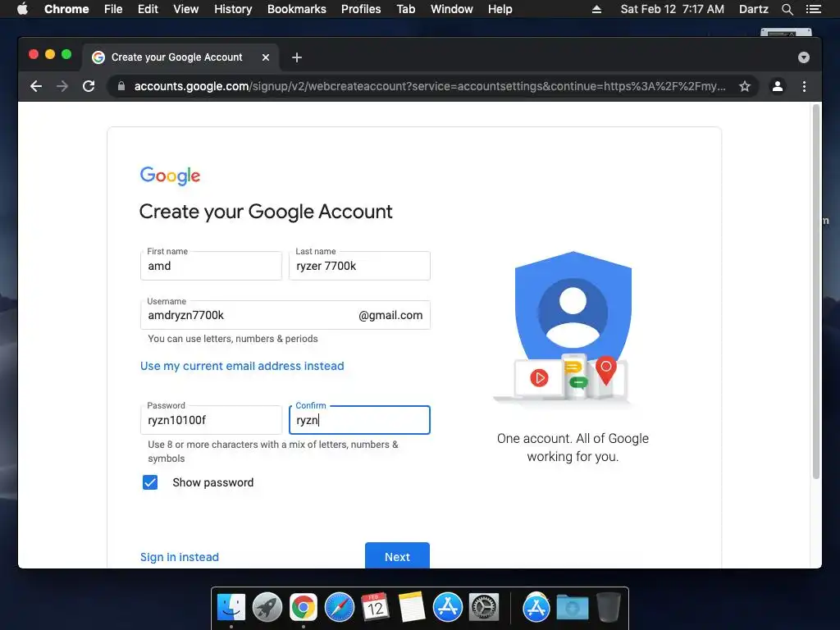Image resolution: width=840 pixels, height=630 pixels.
Task: Click Use my current email address instead
Action: click(242, 366)
